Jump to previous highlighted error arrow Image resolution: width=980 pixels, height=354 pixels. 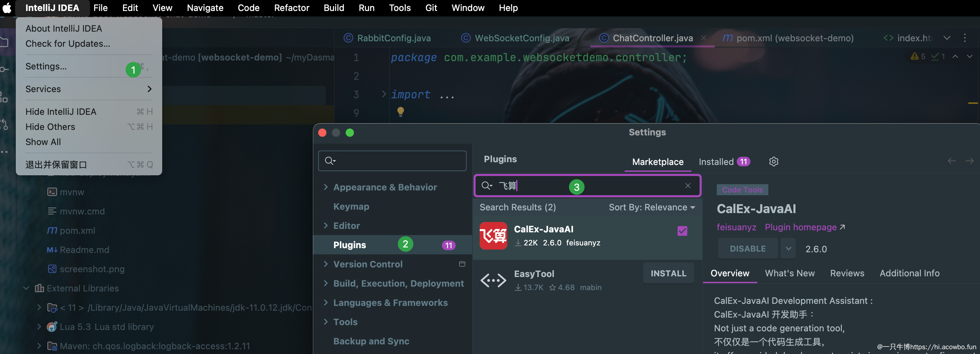click(955, 56)
